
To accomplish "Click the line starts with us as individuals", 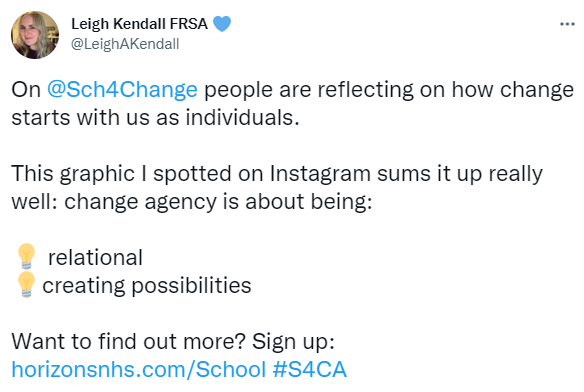I will point(155,118).
